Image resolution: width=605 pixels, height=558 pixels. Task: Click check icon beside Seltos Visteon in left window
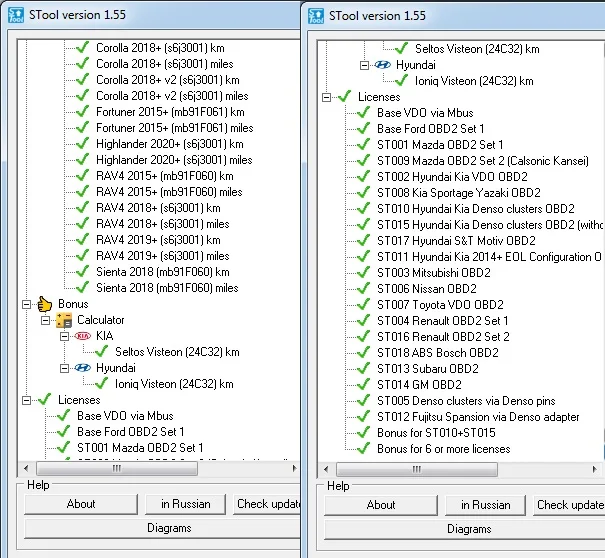(x=101, y=352)
